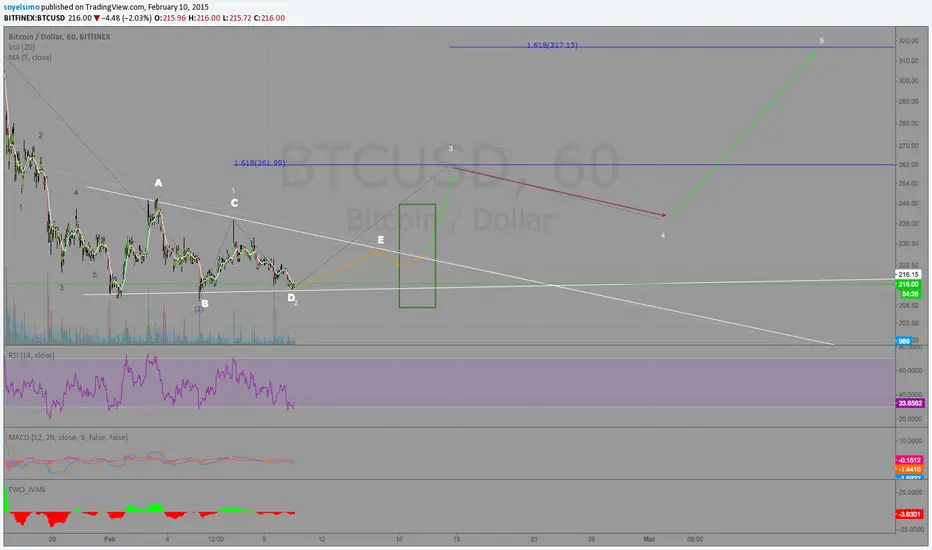
Task: Click the pink -0.1512 MACD value tag
Action: (x=909, y=460)
